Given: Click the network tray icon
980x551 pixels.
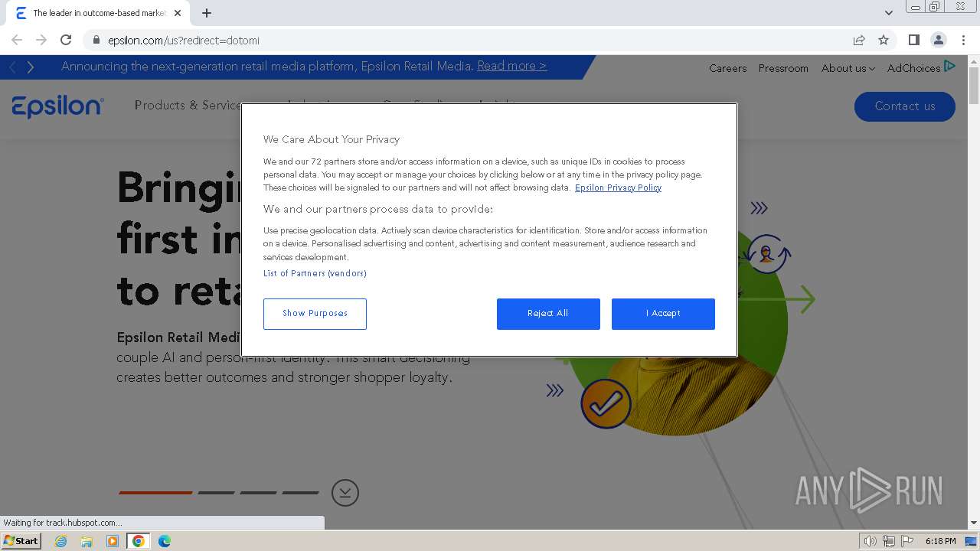Looking at the screenshot, I should [889, 541].
